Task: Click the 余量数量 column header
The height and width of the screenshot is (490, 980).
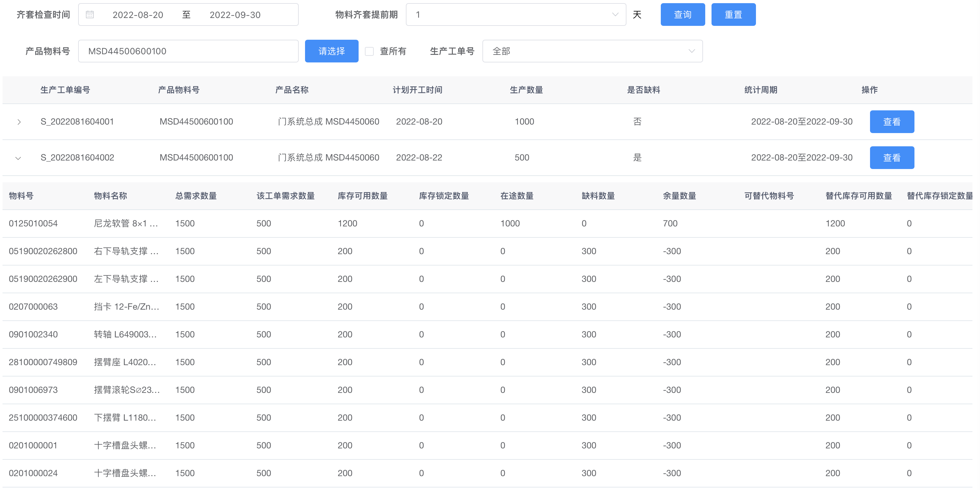Action: click(679, 196)
